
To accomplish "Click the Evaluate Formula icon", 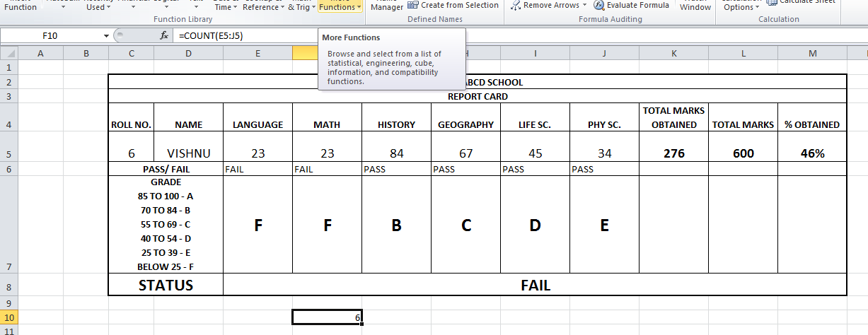I will [600, 5].
